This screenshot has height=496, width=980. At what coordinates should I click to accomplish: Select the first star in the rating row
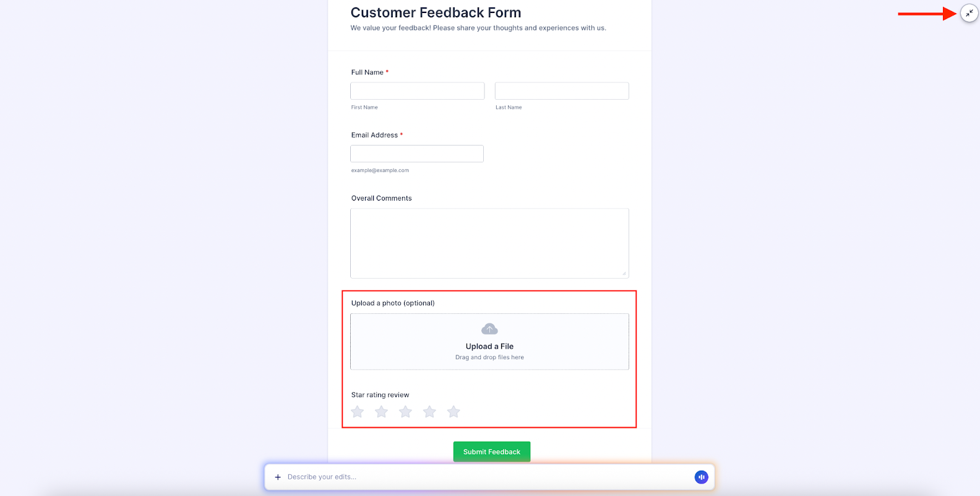click(x=357, y=411)
